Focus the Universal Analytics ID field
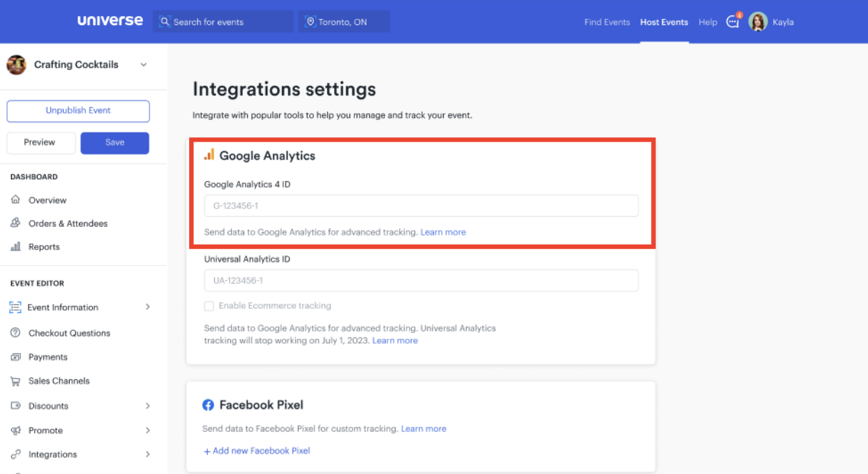 coord(421,280)
